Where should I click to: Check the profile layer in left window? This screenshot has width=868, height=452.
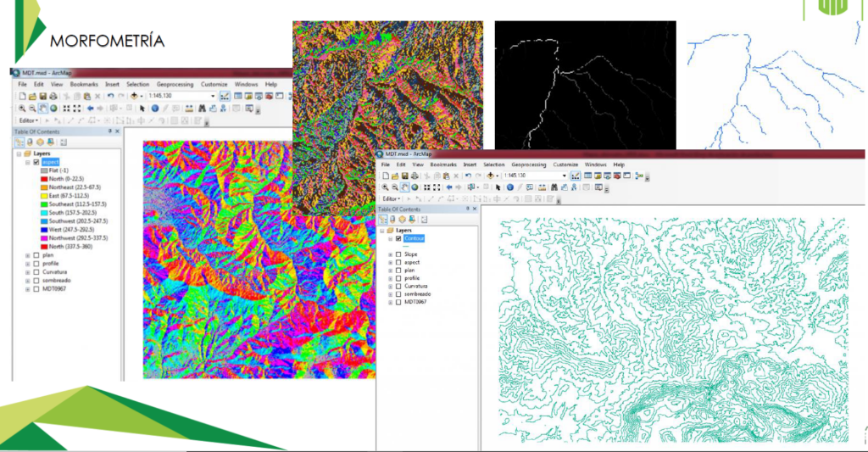36,264
